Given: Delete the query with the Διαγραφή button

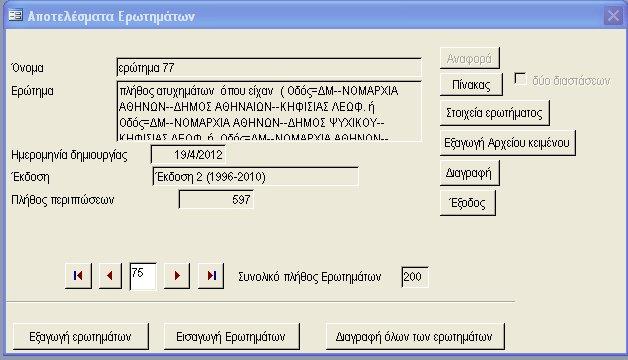Looking at the screenshot, I should [469, 173].
